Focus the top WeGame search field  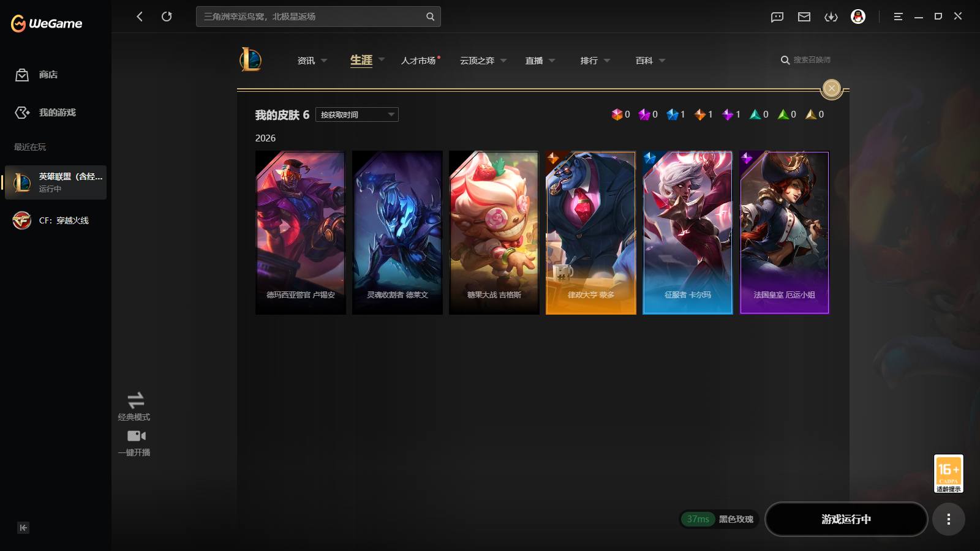[318, 17]
